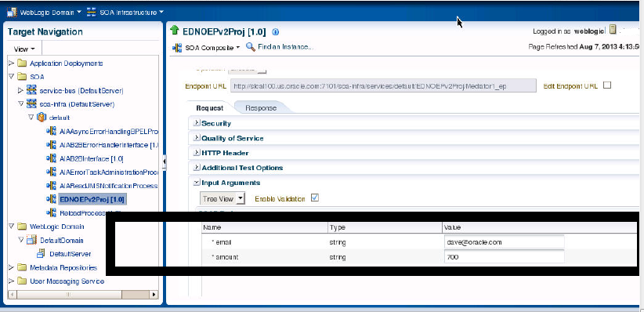Collapse the DefaultDomain node
The height and width of the screenshot is (312, 644).
coord(20,240)
